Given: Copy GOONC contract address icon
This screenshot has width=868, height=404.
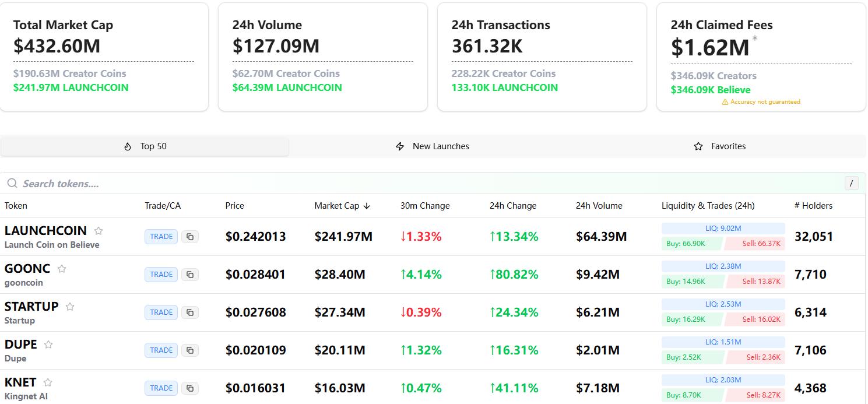Looking at the screenshot, I should click(x=190, y=275).
